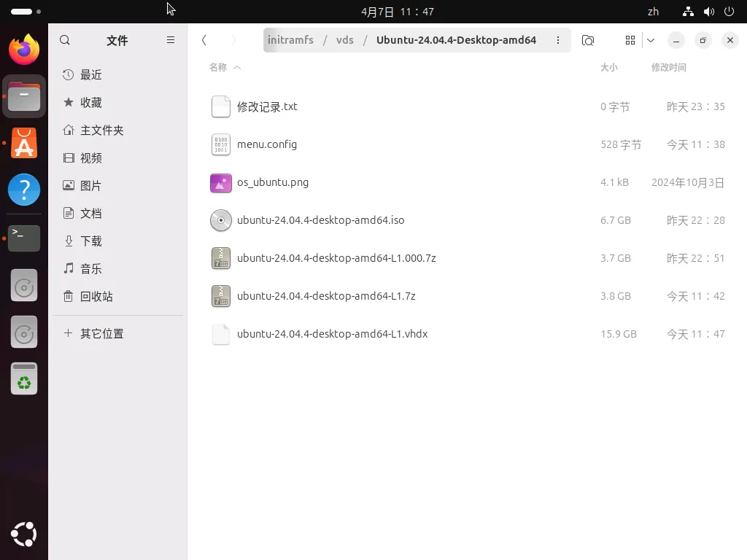Open volume control in top bar
Viewport: 747px width, 560px height.
click(x=709, y=12)
